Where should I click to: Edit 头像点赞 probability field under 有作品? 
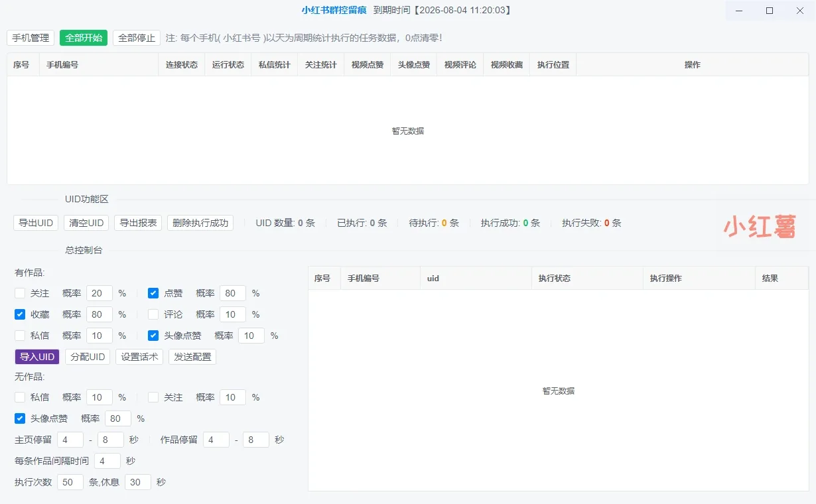[251, 336]
